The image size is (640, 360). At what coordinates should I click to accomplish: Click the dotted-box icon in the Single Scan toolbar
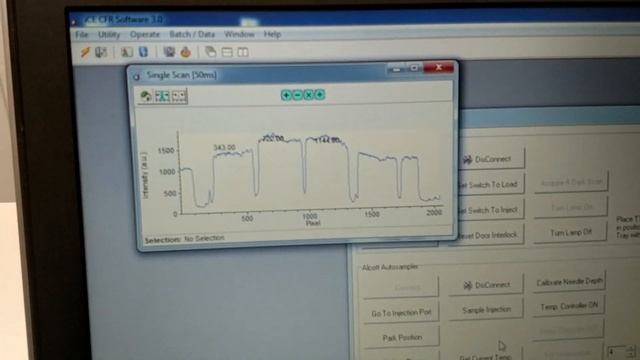coord(179,96)
